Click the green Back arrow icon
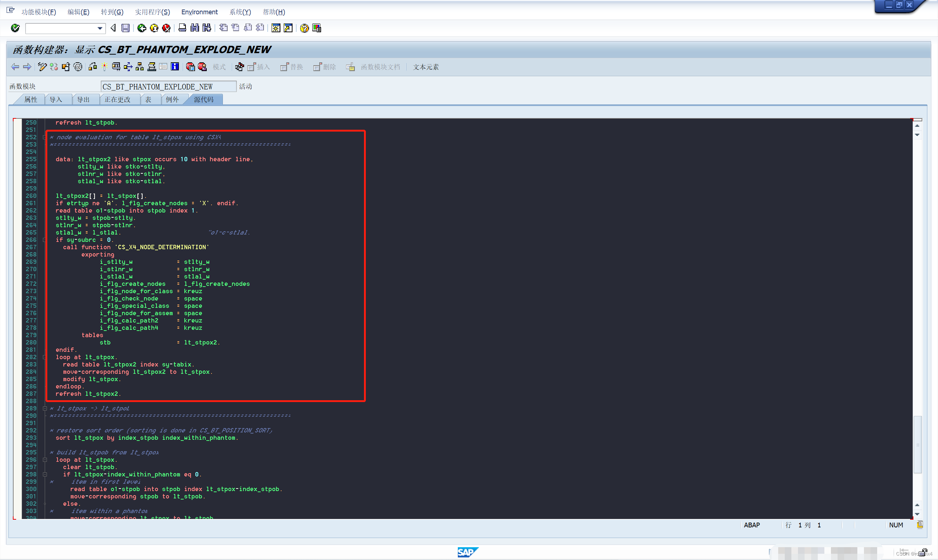Image resolution: width=938 pixels, height=560 pixels. pos(141,28)
